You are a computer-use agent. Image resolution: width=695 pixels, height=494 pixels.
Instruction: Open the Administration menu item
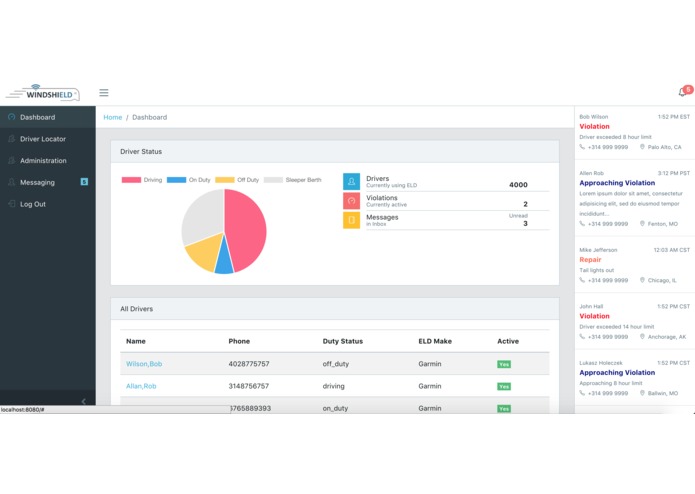point(48,160)
